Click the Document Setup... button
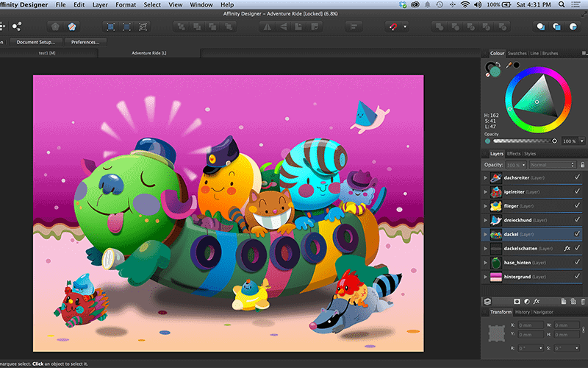Viewport: 588px width, 368px height. 35,42
